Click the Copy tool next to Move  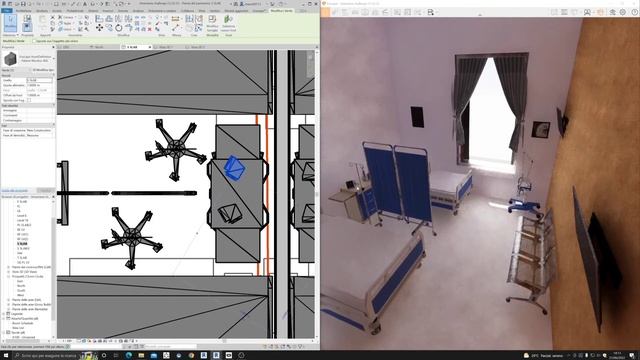(x=109, y=28)
